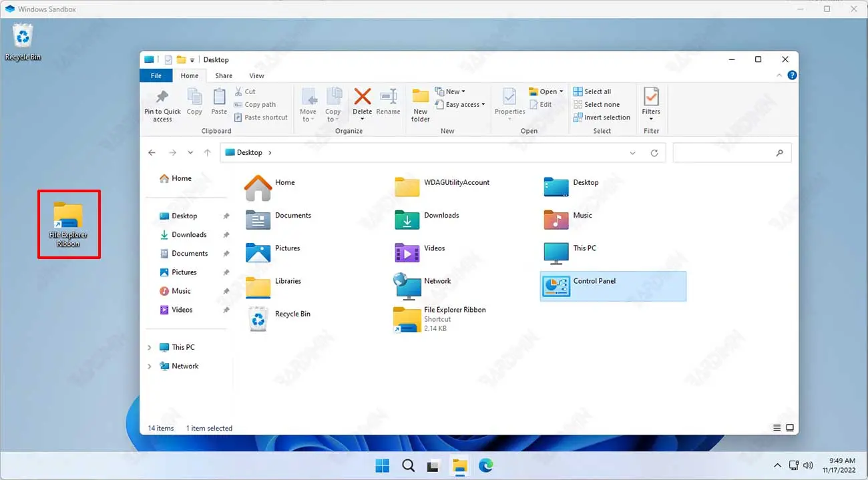Click the Pin to Quick access icon

(162, 97)
